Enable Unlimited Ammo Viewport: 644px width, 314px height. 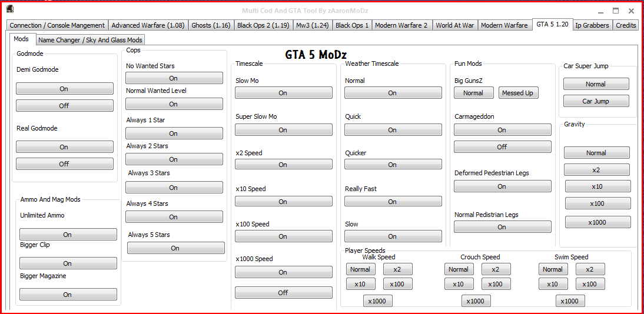(68, 235)
